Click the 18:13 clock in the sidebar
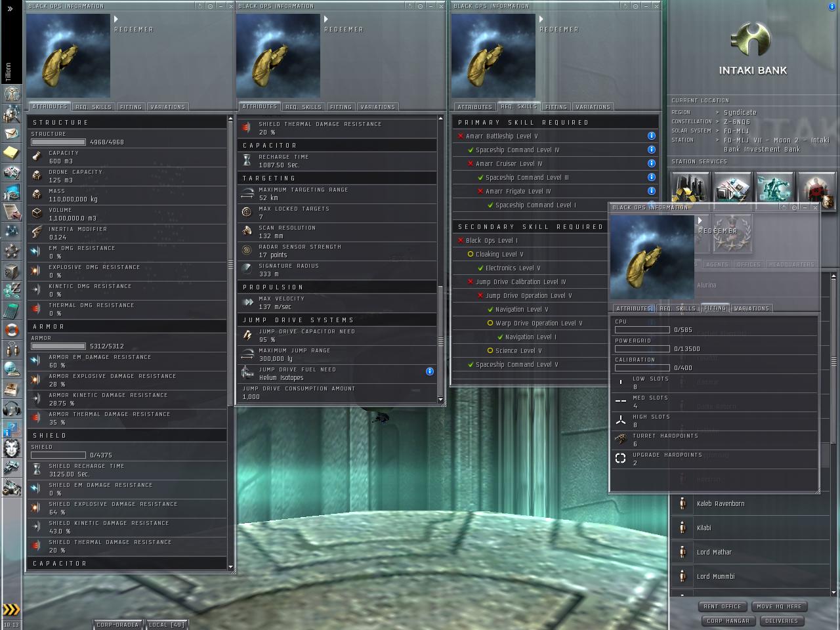The width and height of the screenshot is (840, 630). click(x=11, y=625)
